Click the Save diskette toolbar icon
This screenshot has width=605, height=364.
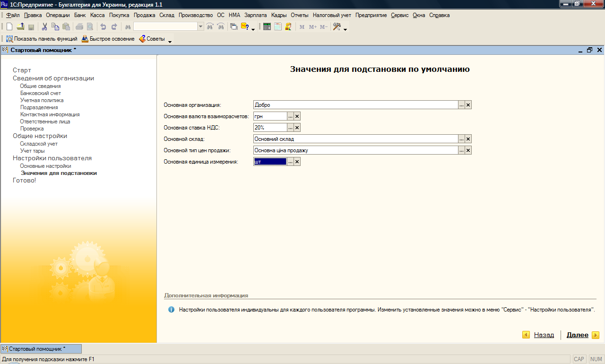[x=31, y=27]
